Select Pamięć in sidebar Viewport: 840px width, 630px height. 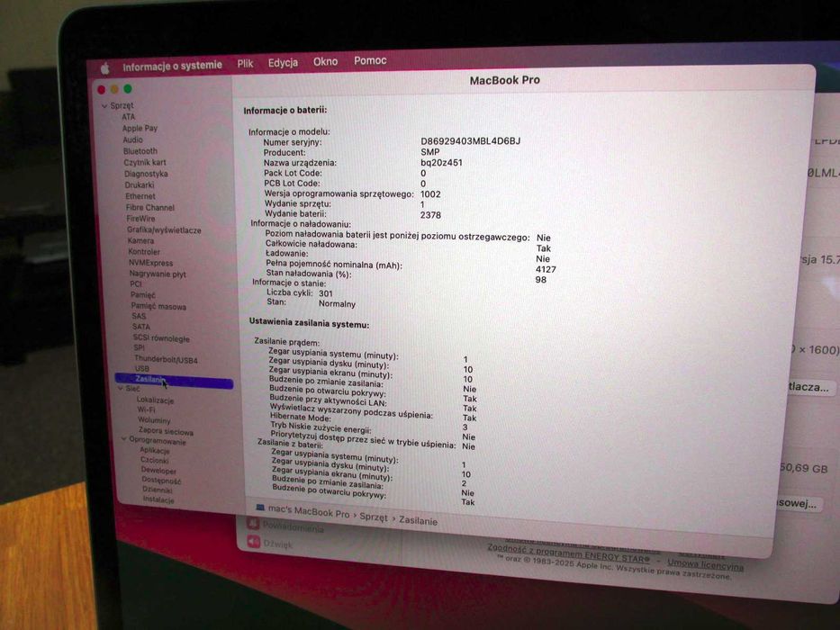(143, 294)
